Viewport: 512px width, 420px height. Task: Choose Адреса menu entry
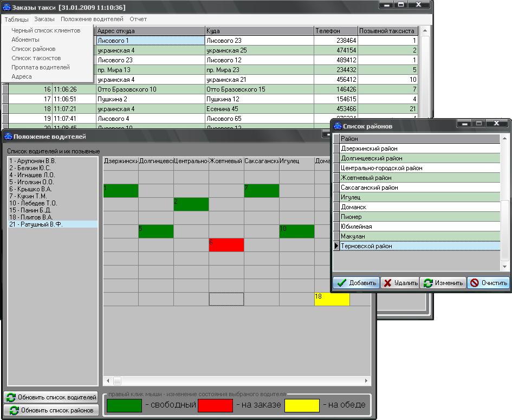pyautogui.click(x=22, y=76)
